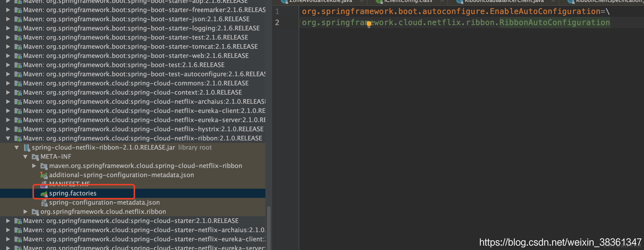Click the maven.org.springframework.cloud folder icon
The height and width of the screenshot is (250, 644).
point(44,166)
